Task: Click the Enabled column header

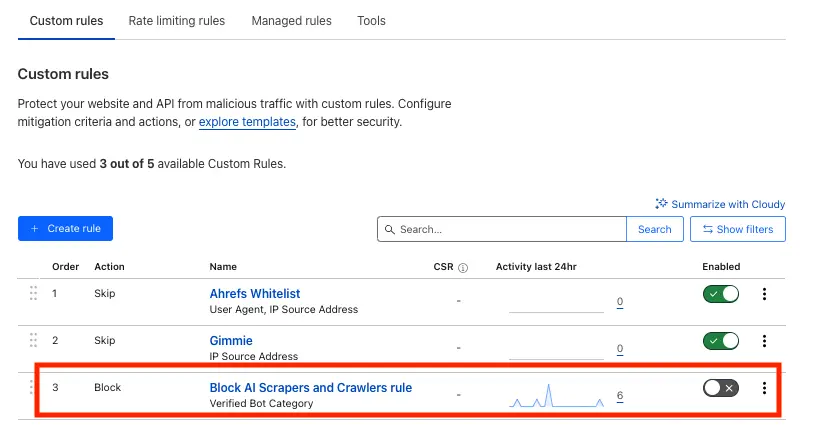Action: [x=721, y=267]
